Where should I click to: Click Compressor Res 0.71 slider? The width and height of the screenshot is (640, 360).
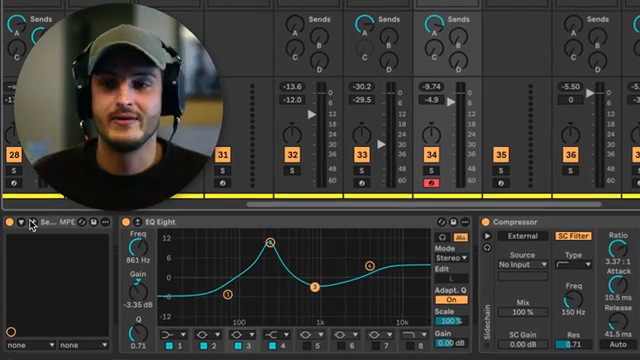point(573,344)
